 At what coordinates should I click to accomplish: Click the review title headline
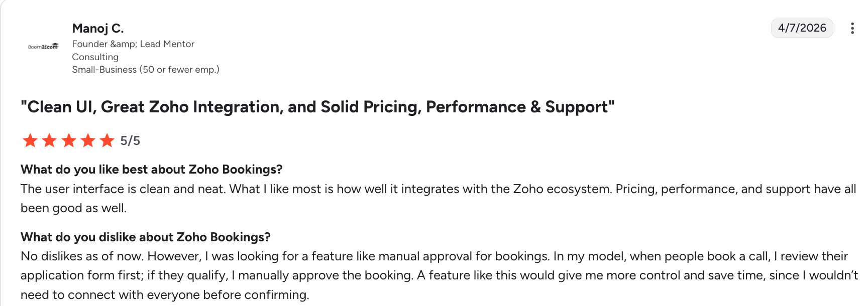pyautogui.click(x=317, y=107)
